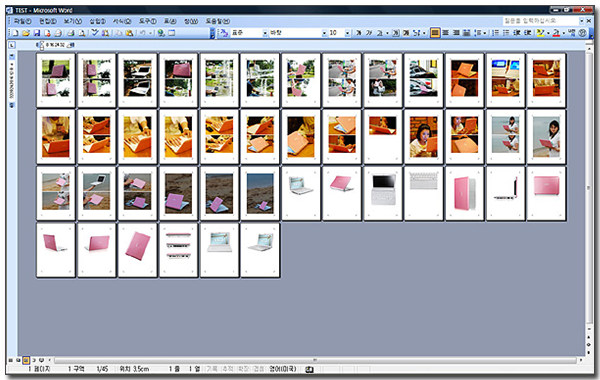Toggle the character border button
The image size is (600, 380).
(396, 33)
